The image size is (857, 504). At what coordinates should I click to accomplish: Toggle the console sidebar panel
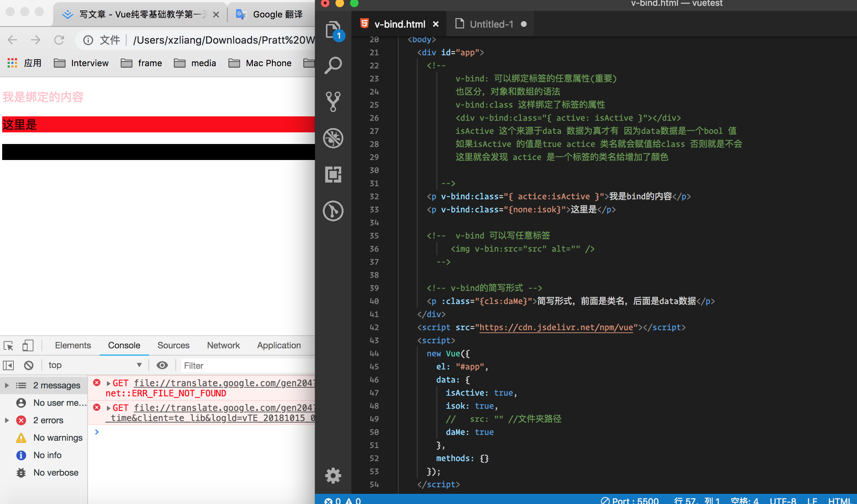click(8, 365)
